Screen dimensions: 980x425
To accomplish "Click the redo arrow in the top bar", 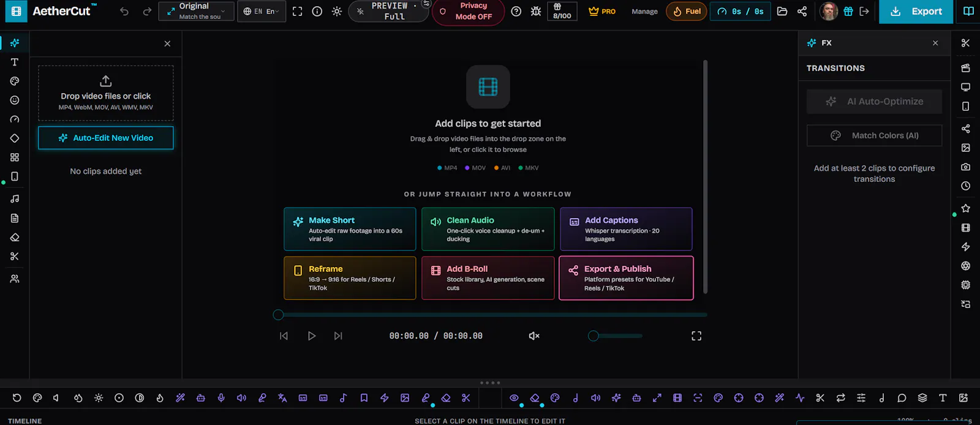I will 147,11.
